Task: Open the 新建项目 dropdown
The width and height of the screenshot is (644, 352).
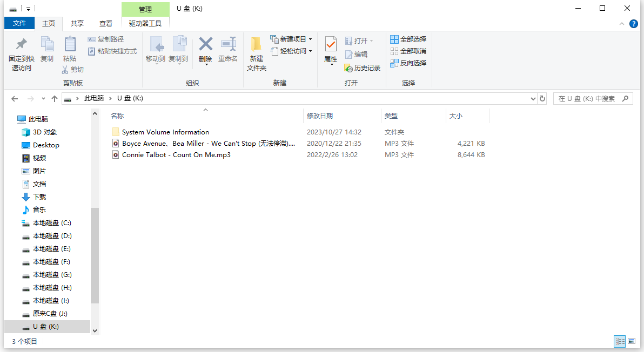Action: (x=291, y=39)
